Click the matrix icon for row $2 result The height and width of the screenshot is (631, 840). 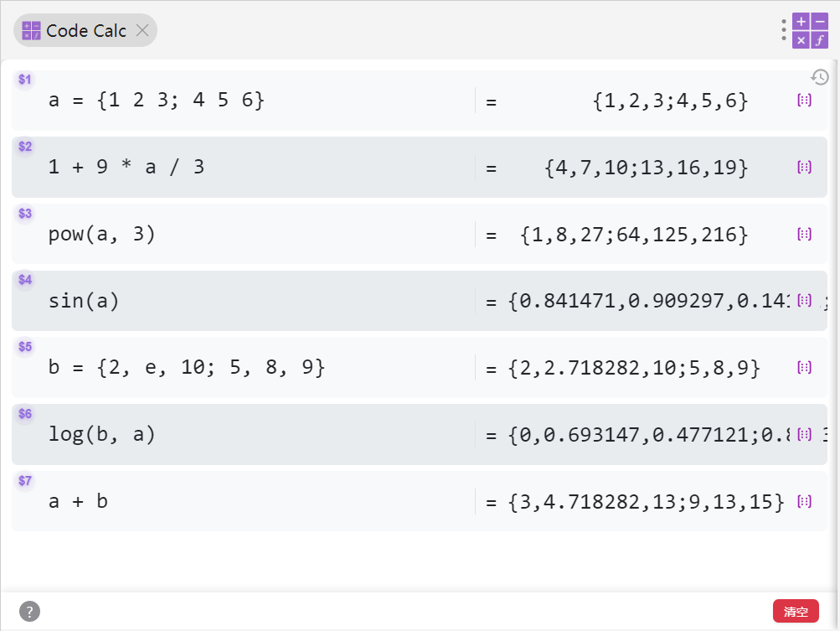point(804,168)
